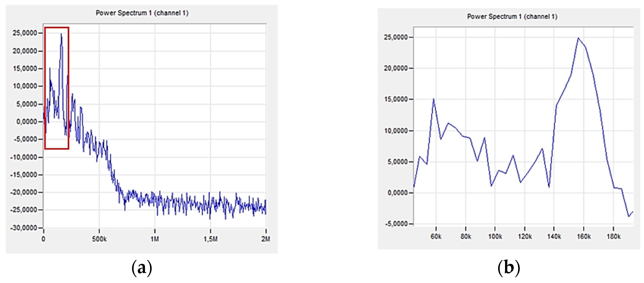The width and height of the screenshot is (644, 283).
Task: Click the red highlighted box in spectrum (a)
Action: click(57, 88)
